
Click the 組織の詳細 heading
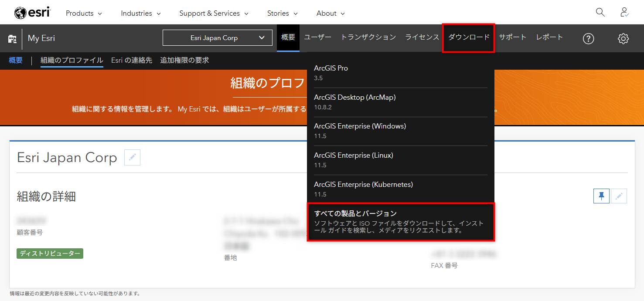(x=46, y=196)
